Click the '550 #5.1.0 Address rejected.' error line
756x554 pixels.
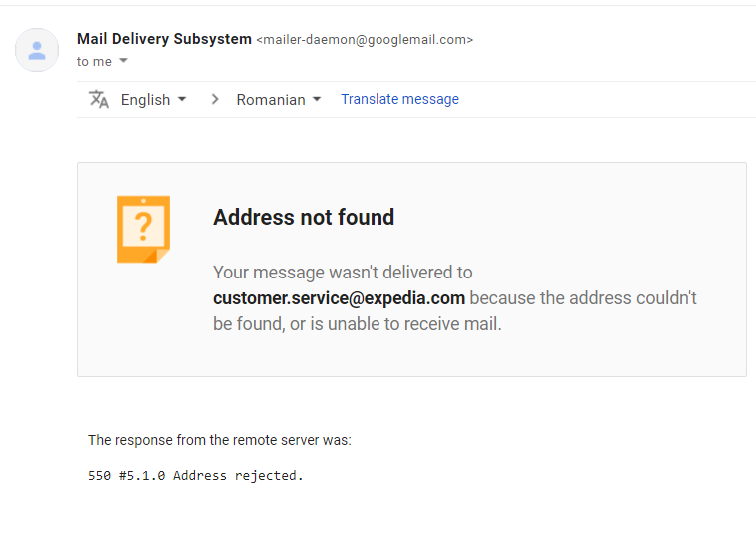point(196,475)
